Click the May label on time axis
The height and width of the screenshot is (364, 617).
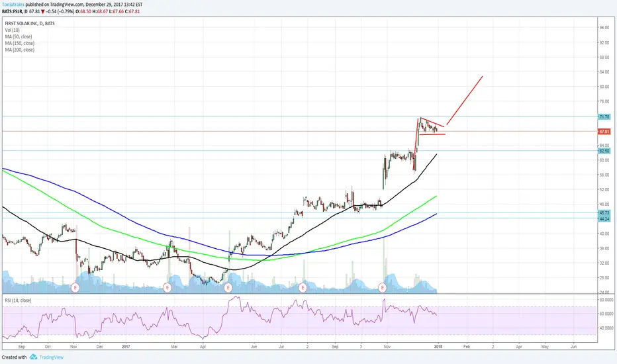point(545,347)
